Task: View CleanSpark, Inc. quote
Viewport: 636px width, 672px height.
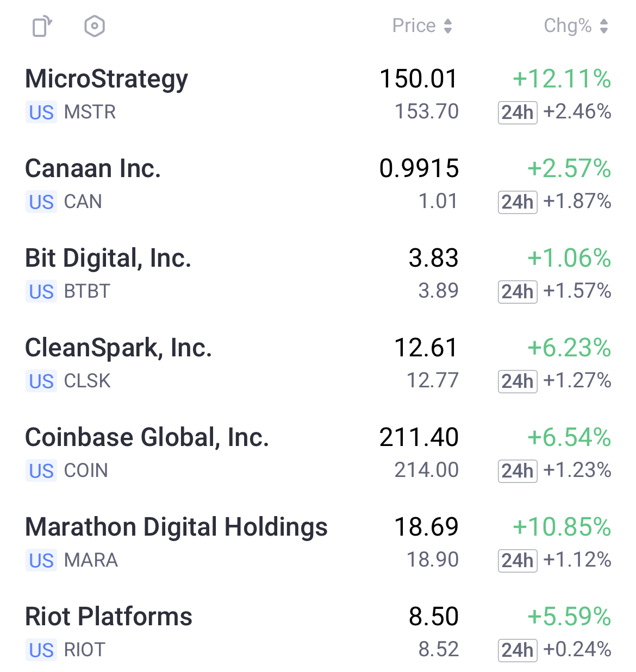Action: tap(318, 364)
